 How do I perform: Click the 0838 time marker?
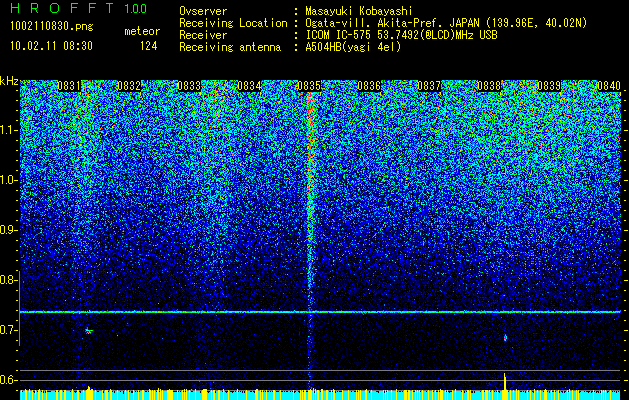coord(489,86)
